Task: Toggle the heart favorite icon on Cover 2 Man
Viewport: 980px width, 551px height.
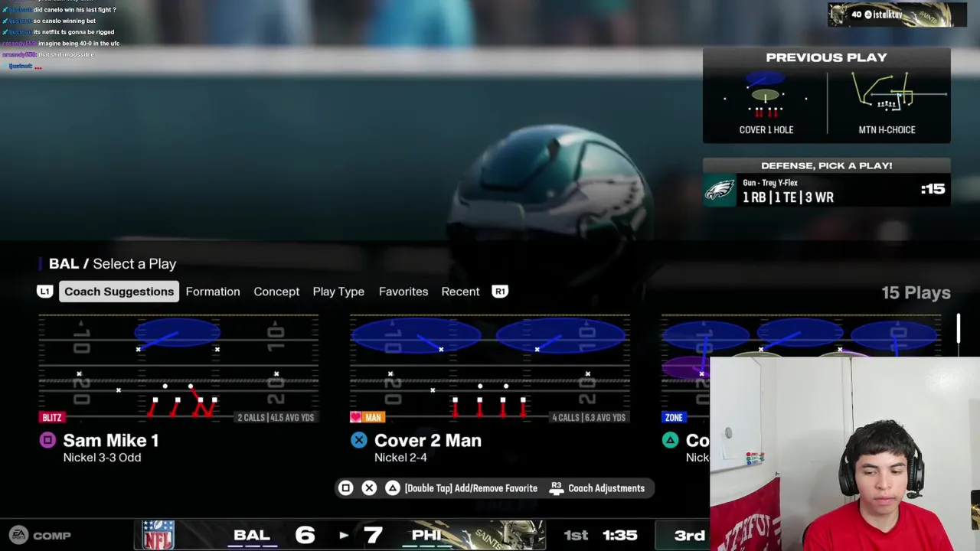Action: click(x=356, y=417)
